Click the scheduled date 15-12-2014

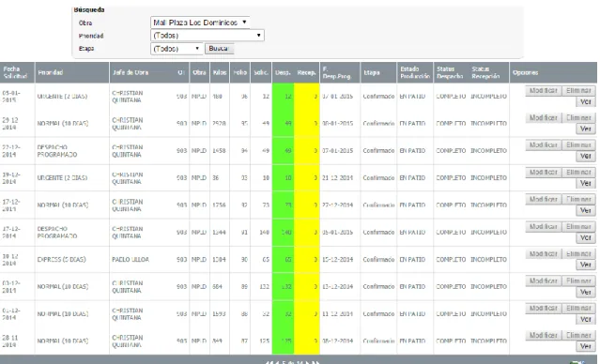(x=337, y=259)
